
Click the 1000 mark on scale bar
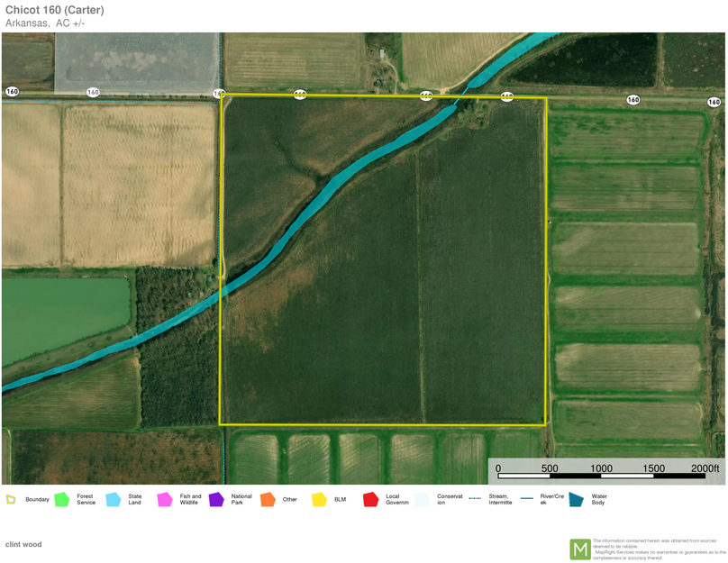(x=601, y=468)
